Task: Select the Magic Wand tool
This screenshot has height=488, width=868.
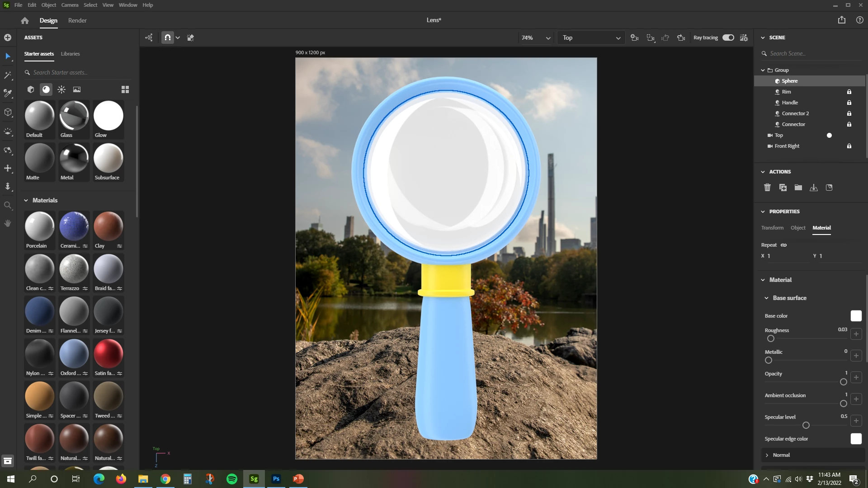Action: pyautogui.click(x=8, y=75)
